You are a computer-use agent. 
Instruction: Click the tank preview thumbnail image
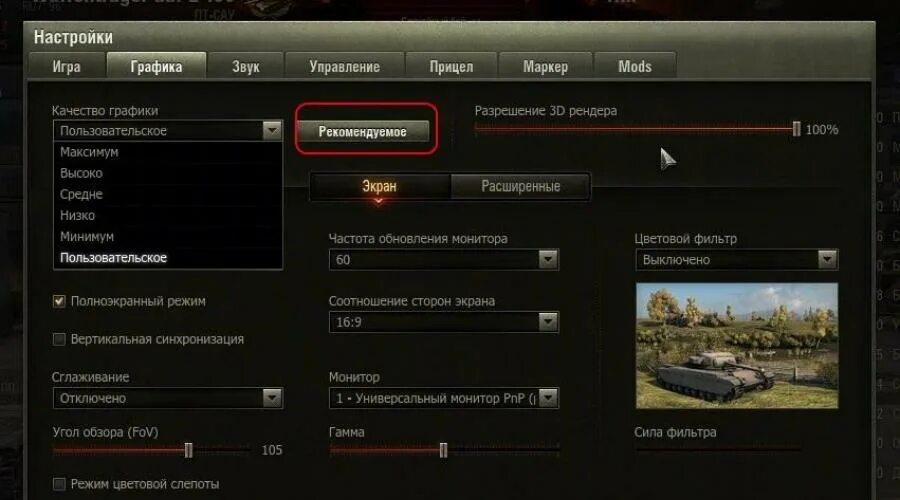[737, 346]
